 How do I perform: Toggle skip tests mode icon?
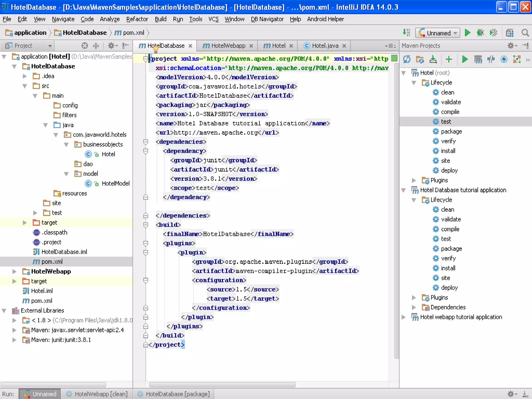pos(504,59)
